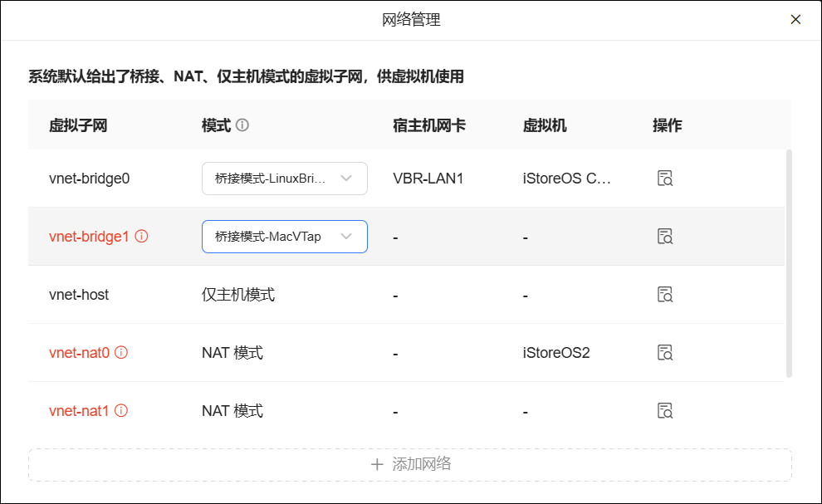This screenshot has height=504, width=822.
Task: Click the 添加网络 add network button
Action: pyautogui.click(x=410, y=464)
